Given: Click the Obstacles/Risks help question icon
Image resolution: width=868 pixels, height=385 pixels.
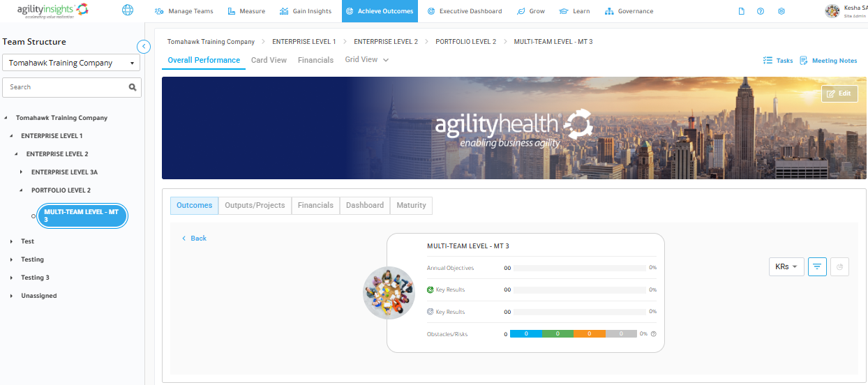Looking at the screenshot, I should point(654,334).
